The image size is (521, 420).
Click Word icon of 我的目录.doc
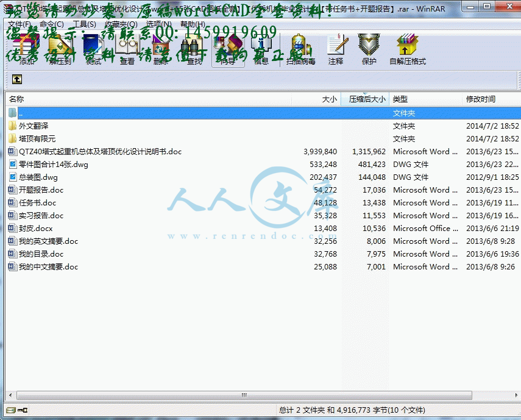click(13, 254)
